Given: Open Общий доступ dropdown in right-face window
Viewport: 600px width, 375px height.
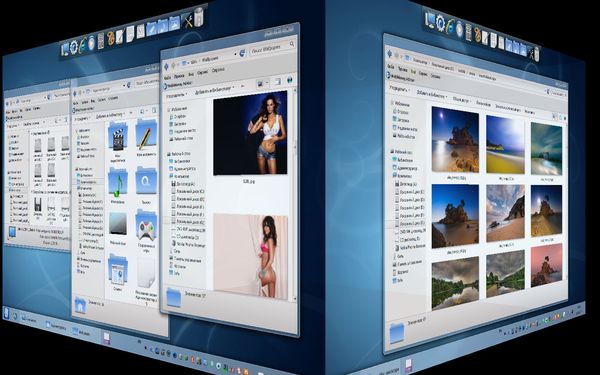Looking at the screenshot, I should (461, 99).
